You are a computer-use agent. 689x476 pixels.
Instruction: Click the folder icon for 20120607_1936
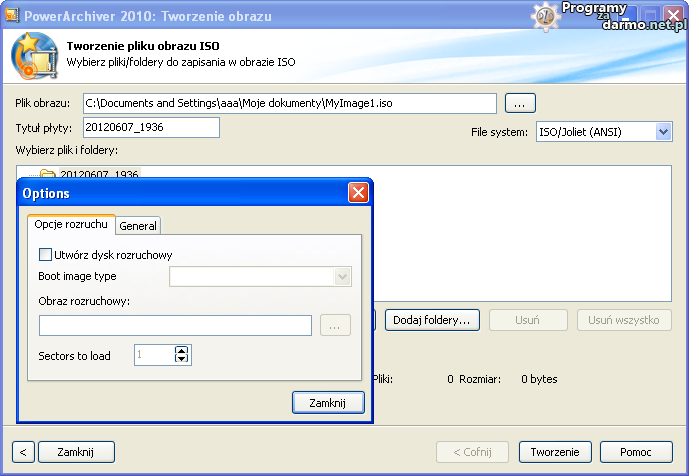click(46, 175)
